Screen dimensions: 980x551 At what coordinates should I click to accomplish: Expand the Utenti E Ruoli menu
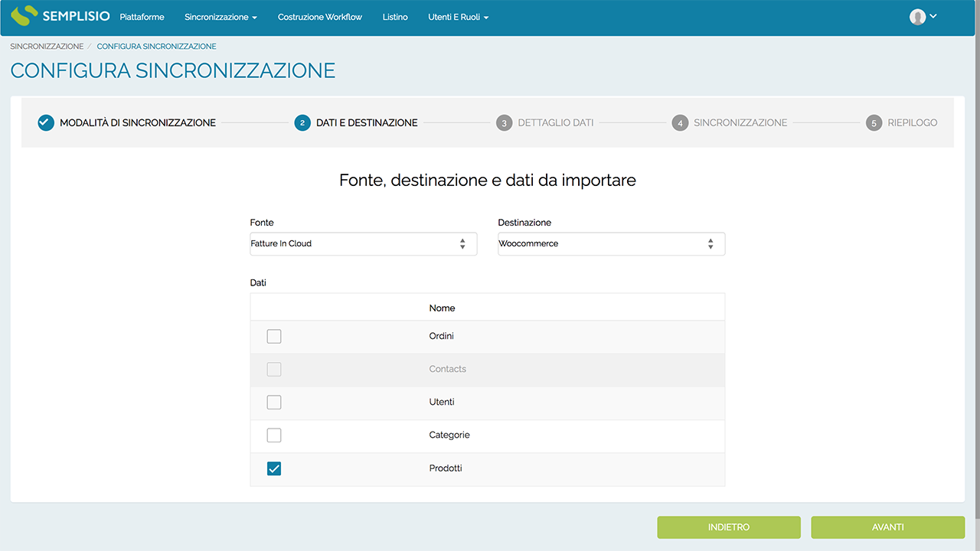click(458, 17)
